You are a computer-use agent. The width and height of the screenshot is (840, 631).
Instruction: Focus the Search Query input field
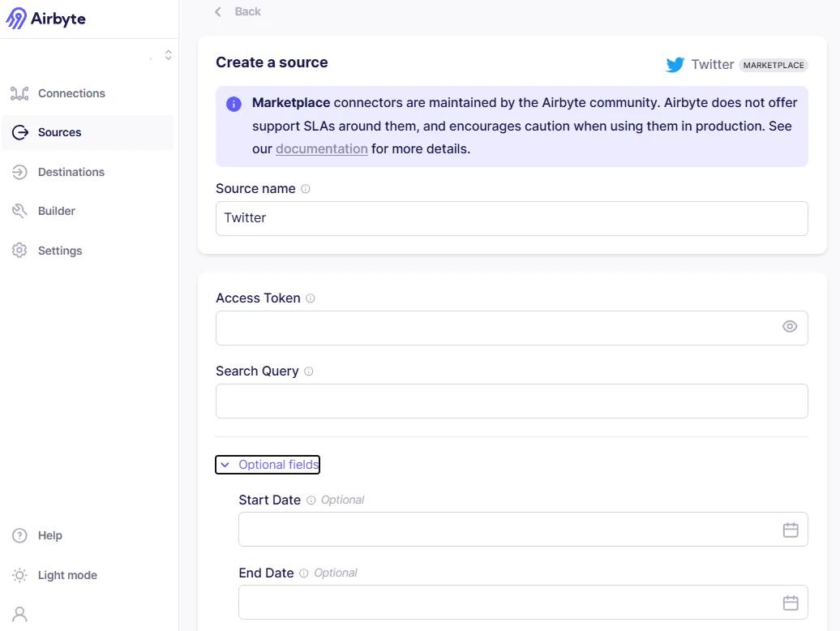512,401
